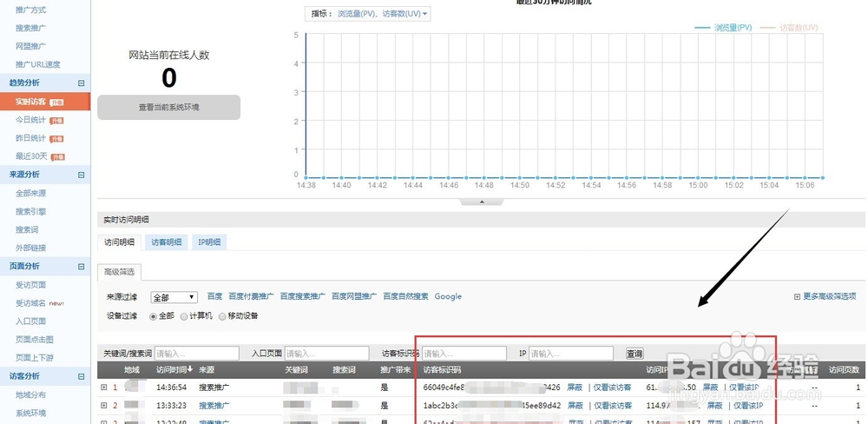This screenshot has width=868, height=424.
Task: Open 受访页面 in sidebar
Action: [30, 285]
